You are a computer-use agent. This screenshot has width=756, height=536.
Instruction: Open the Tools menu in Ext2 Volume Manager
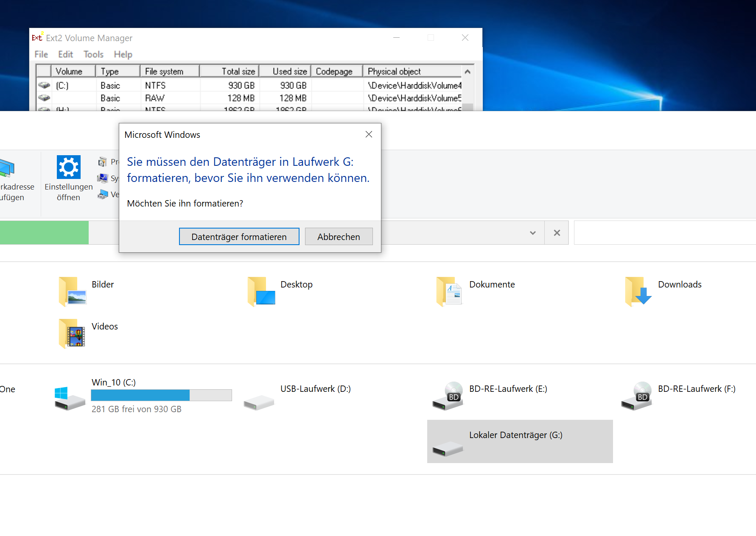(x=93, y=54)
